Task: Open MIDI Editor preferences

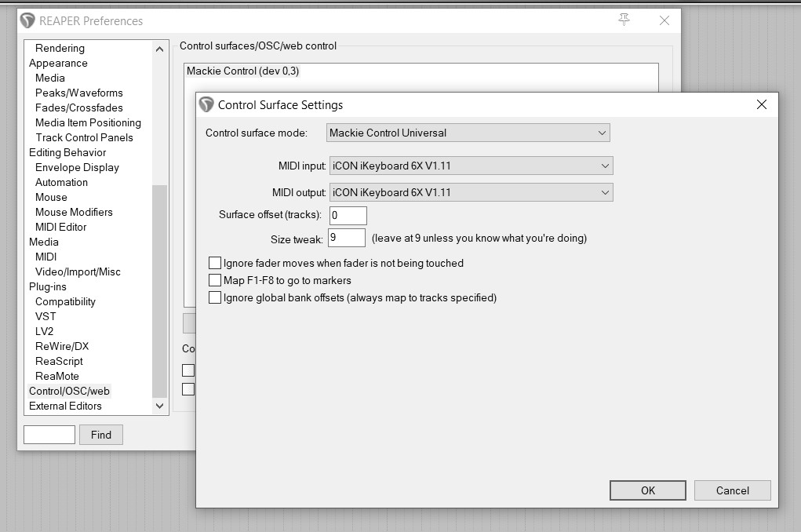Action: point(60,227)
